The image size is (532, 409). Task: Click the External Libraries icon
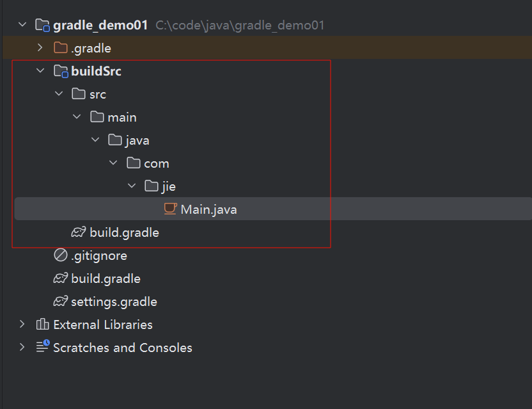click(x=43, y=325)
